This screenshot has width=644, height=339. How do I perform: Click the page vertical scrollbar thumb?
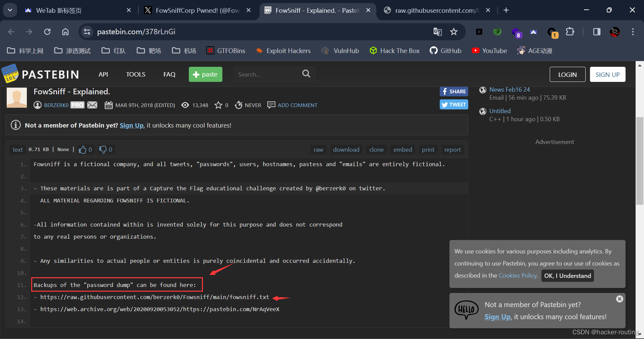click(640, 161)
